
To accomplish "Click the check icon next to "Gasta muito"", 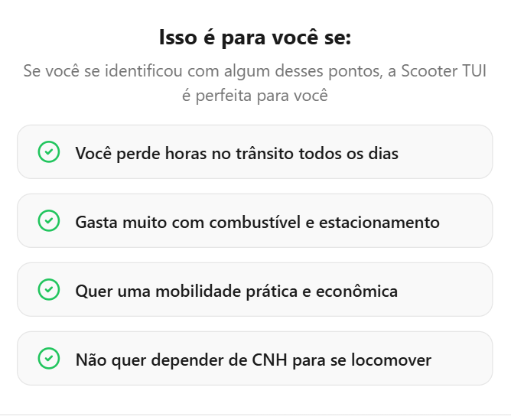I will point(49,221).
